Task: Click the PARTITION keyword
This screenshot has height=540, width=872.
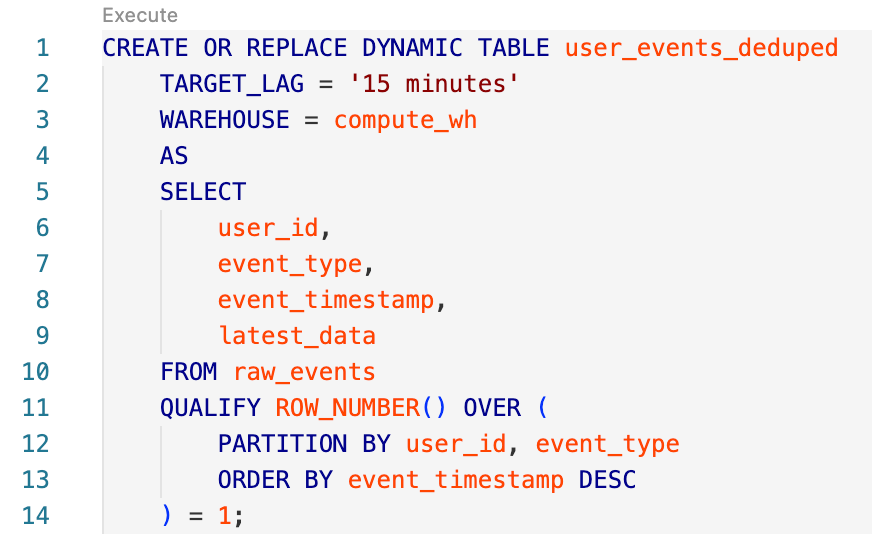Action: tap(283, 444)
